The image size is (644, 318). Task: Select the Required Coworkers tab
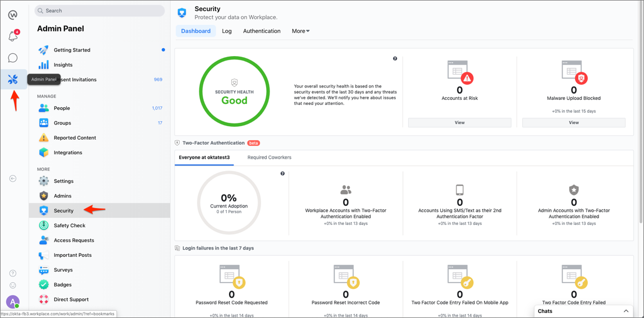[270, 158]
